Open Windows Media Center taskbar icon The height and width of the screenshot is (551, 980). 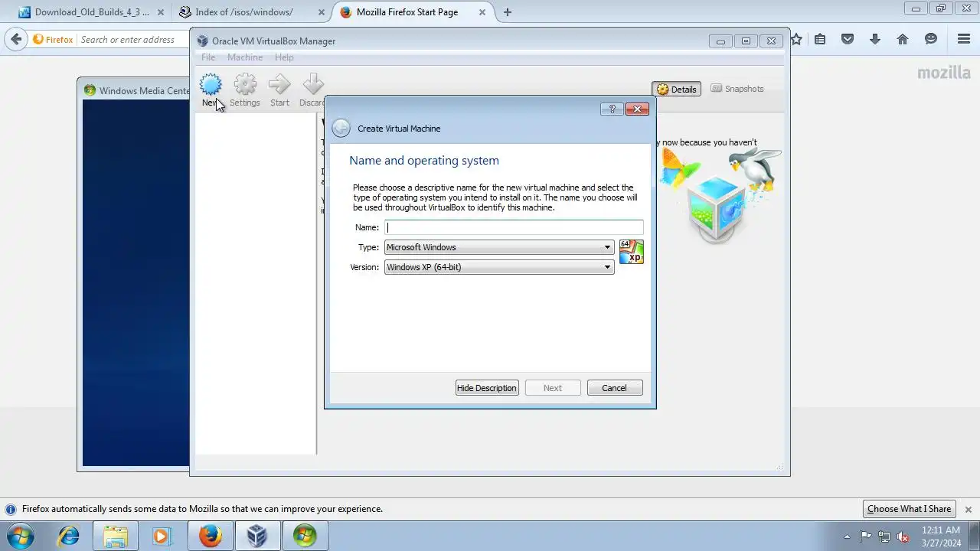(x=305, y=536)
